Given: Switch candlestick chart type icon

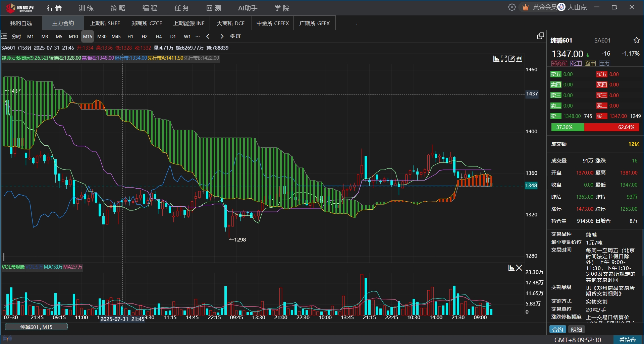Looking at the screenshot, I should coord(519,59).
